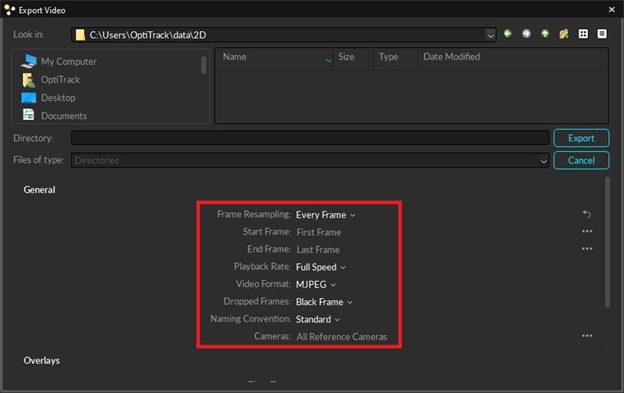Create a new folder via the folder icon
Viewport: 624px width, 393px height.
pyautogui.click(x=564, y=34)
